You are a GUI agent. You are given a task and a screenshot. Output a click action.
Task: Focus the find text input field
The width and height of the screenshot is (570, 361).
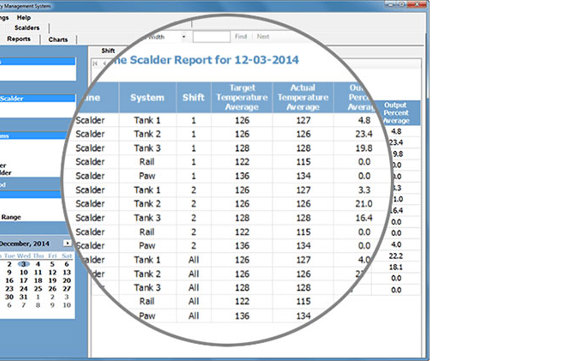click(212, 37)
